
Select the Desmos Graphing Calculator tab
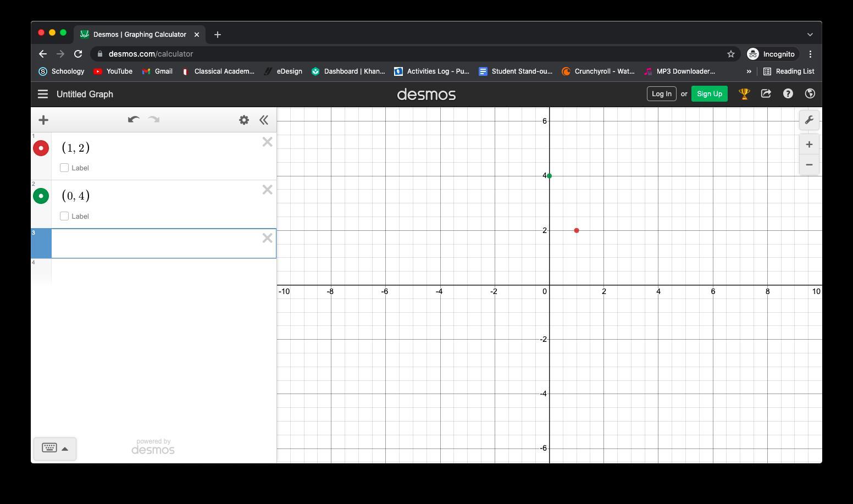[140, 34]
